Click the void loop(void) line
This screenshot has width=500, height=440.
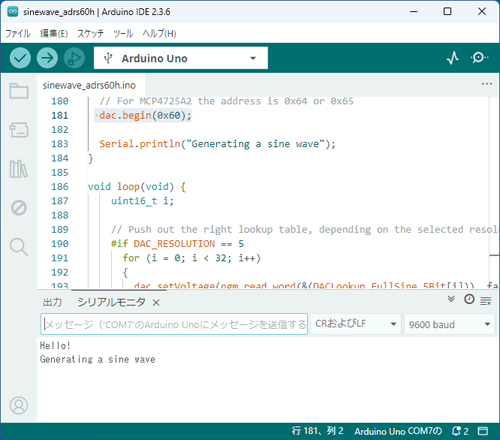pos(137,187)
